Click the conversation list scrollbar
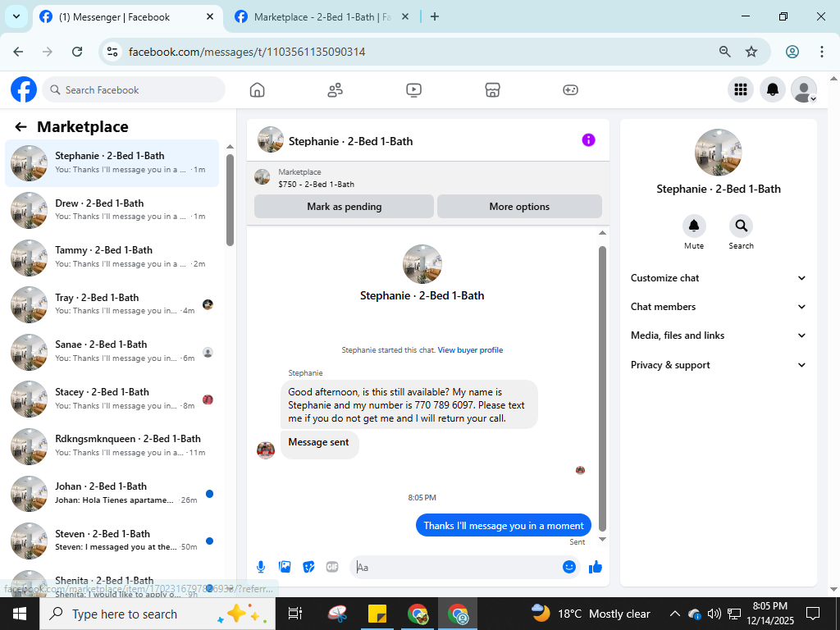The image size is (840, 630). (230, 200)
